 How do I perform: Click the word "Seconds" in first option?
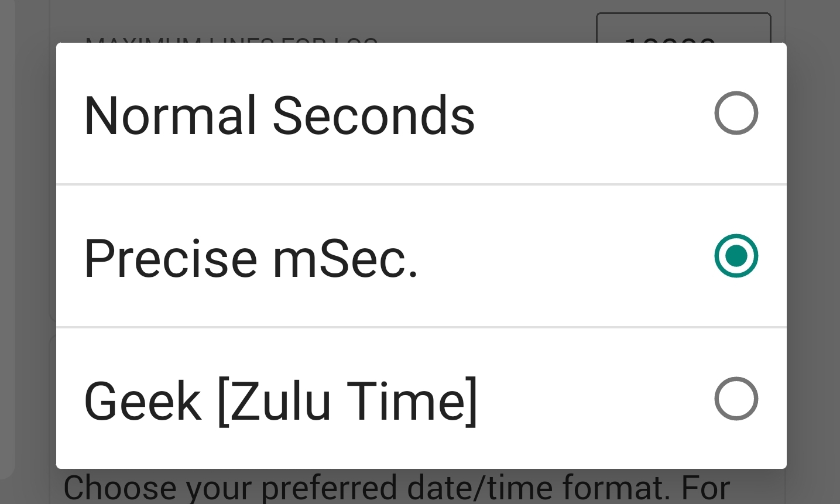coord(373,115)
